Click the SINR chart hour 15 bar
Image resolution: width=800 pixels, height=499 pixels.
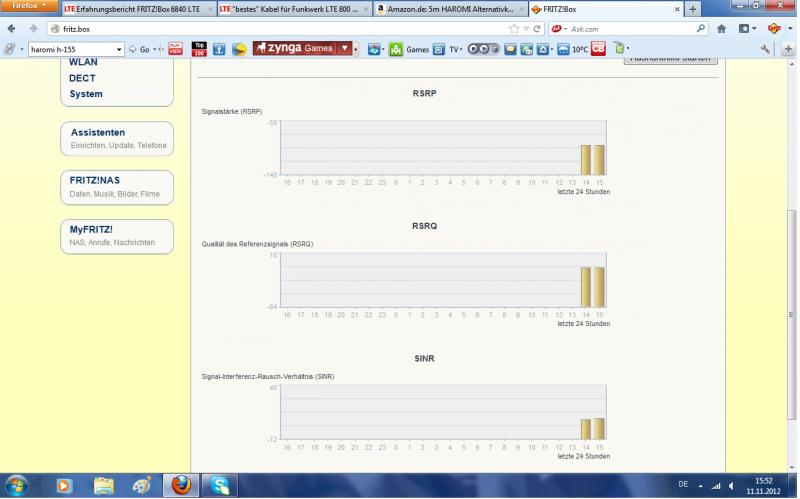point(599,429)
